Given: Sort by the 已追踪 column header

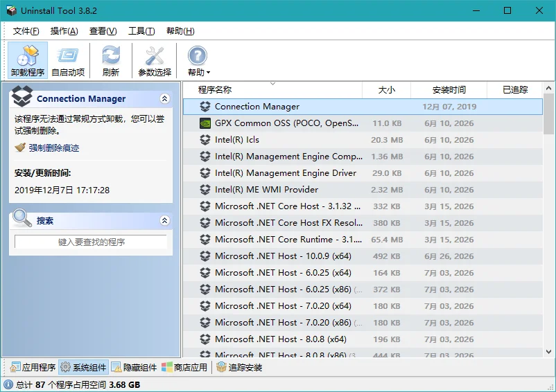Looking at the screenshot, I should [x=515, y=90].
